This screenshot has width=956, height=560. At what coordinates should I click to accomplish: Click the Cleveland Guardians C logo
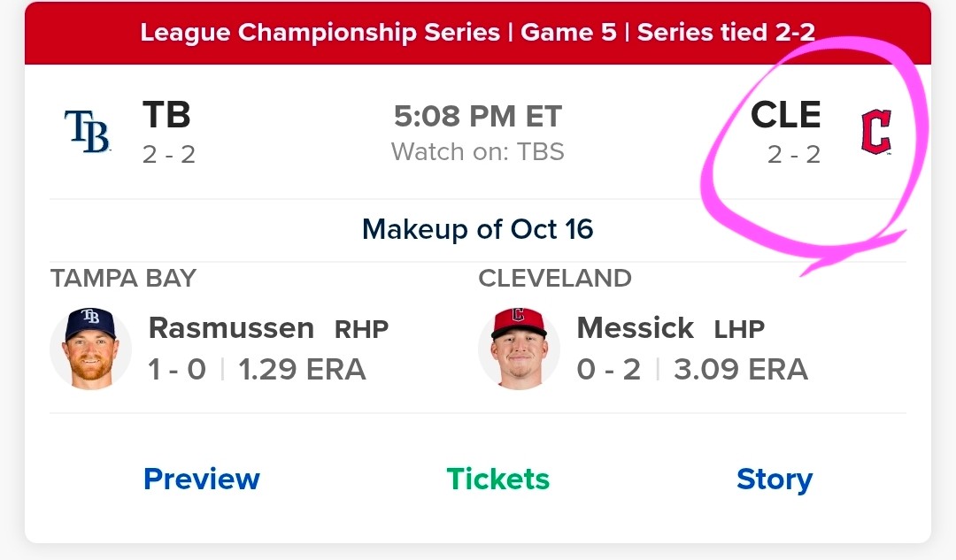point(876,132)
